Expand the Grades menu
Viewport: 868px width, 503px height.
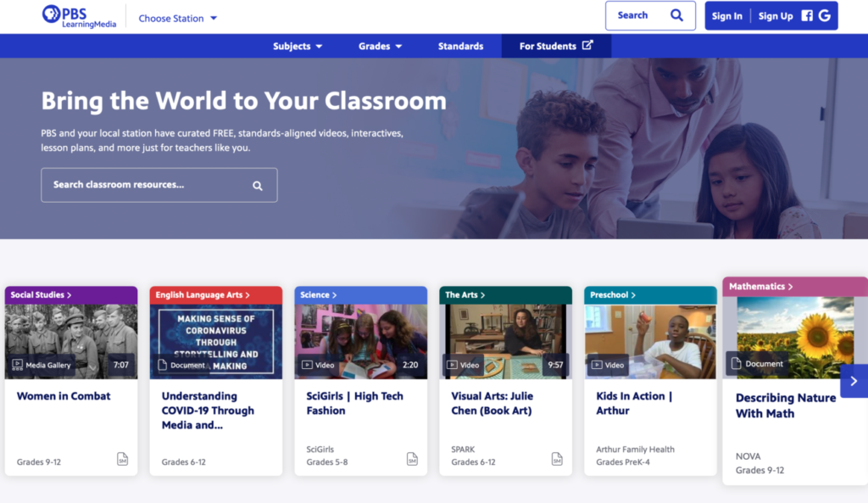coord(380,46)
